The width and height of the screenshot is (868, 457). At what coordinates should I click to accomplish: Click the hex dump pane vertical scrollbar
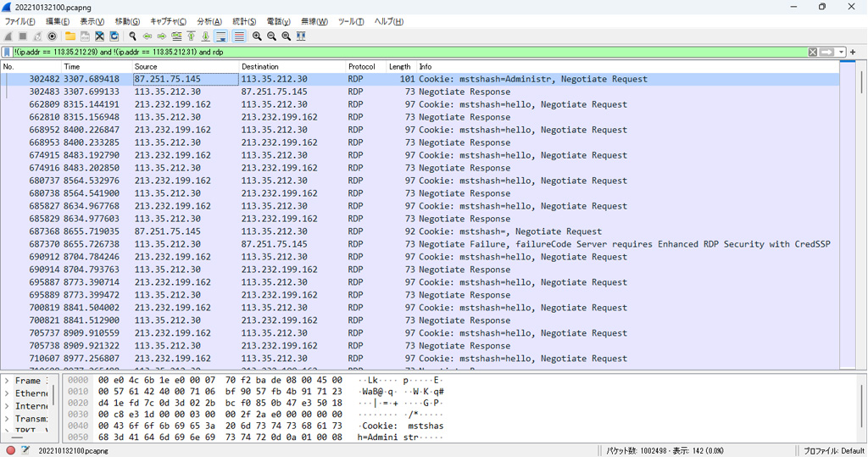pos(862,407)
